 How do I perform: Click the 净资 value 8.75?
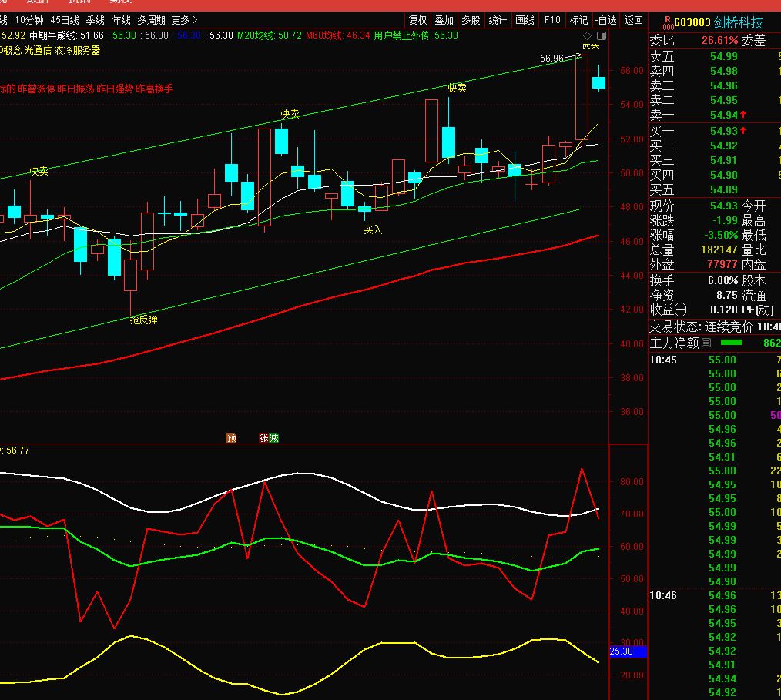[x=727, y=295]
